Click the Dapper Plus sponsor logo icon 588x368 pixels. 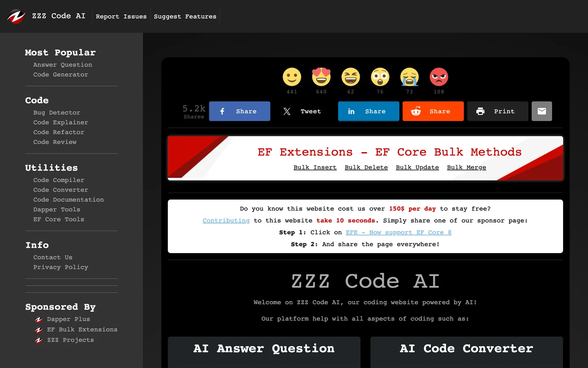tap(39, 319)
